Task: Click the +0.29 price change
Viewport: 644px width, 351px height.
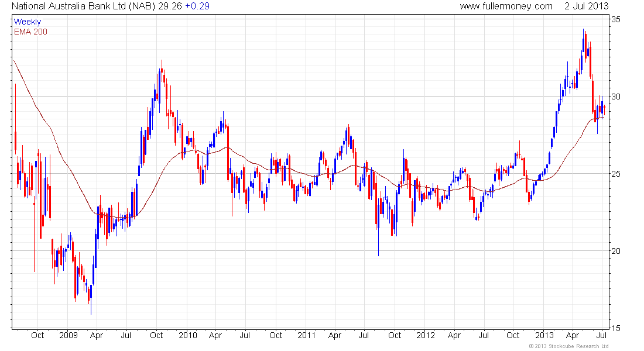Action: [x=197, y=6]
